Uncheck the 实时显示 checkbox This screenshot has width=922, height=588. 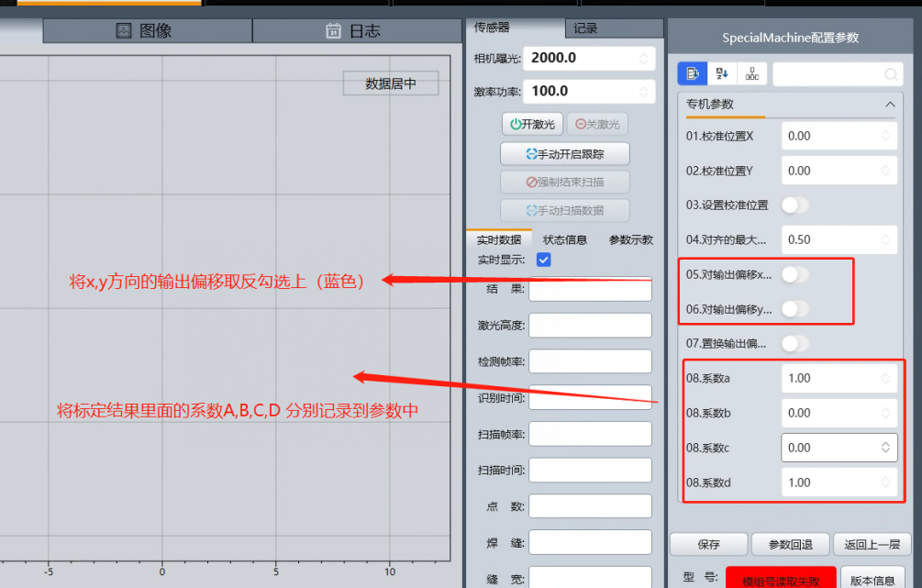543,260
